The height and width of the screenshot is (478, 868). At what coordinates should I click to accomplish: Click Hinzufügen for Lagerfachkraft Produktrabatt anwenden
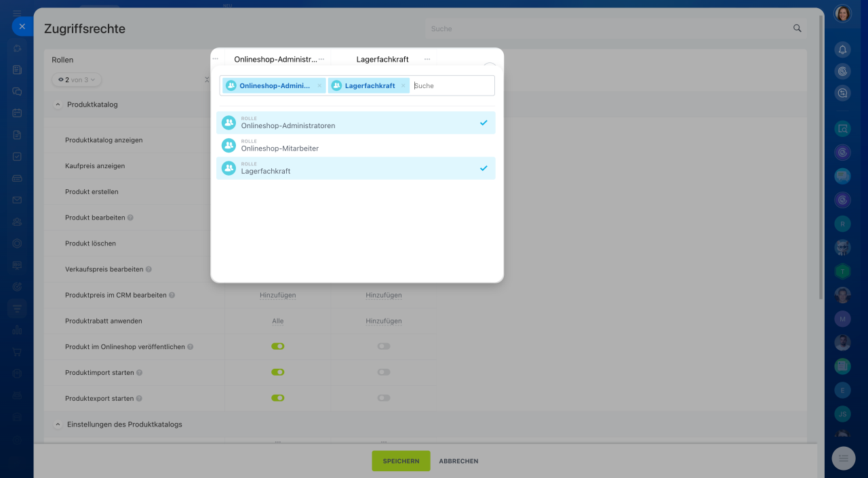(384, 321)
